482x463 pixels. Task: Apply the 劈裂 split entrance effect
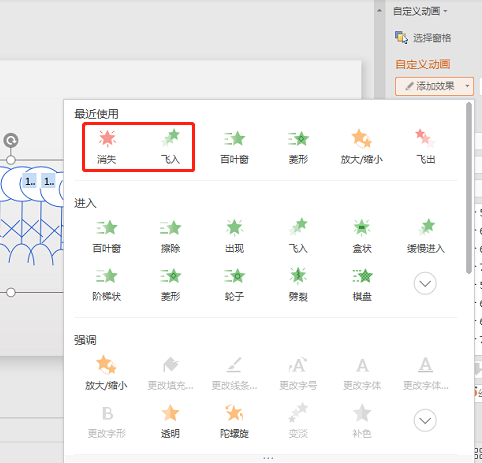click(x=298, y=284)
